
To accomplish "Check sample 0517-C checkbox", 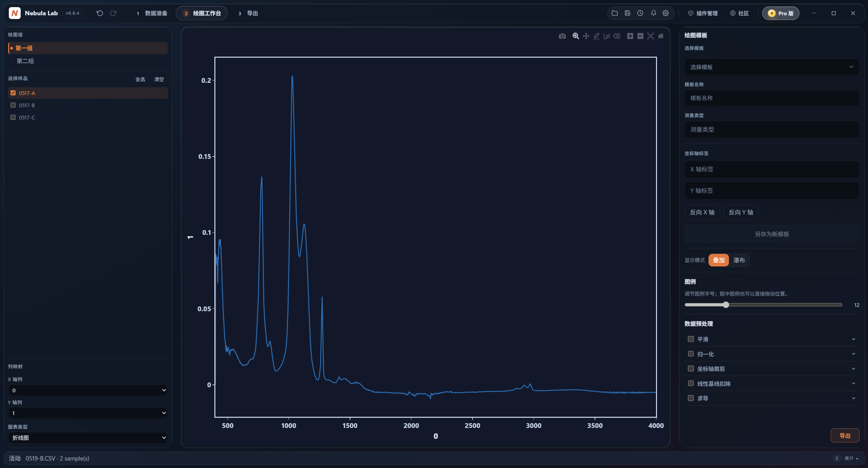I will (13, 117).
